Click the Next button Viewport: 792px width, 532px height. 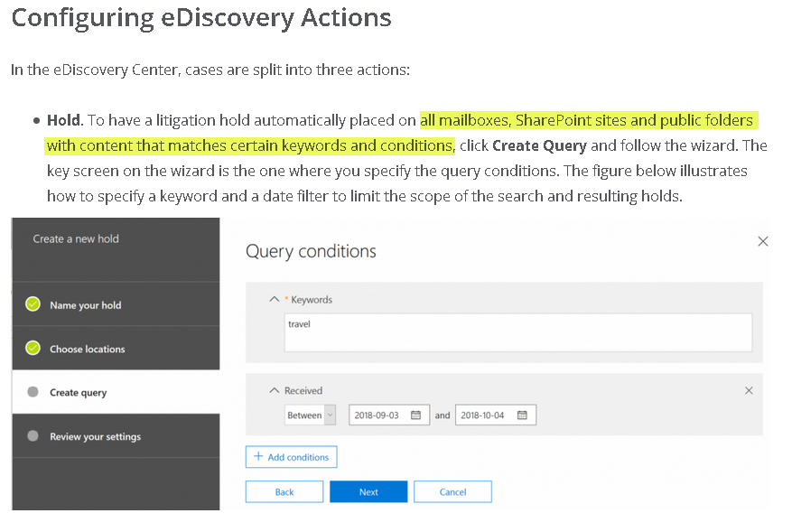coord(368,491)
